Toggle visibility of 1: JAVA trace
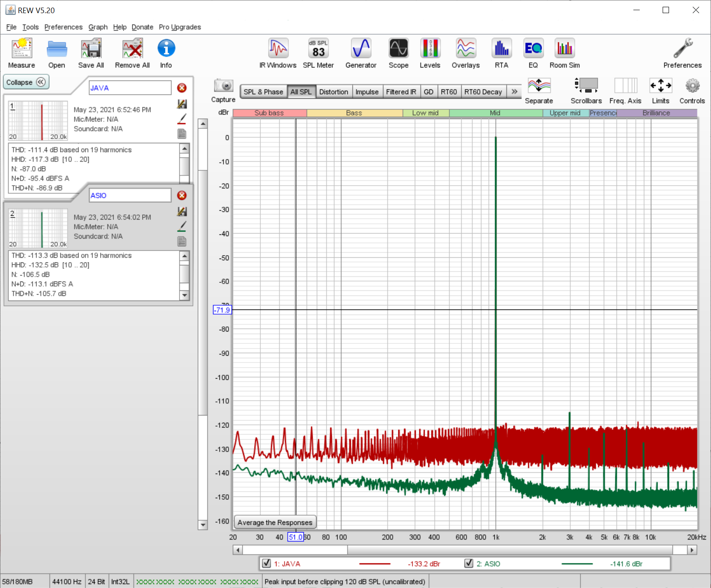 coord(266,563)
